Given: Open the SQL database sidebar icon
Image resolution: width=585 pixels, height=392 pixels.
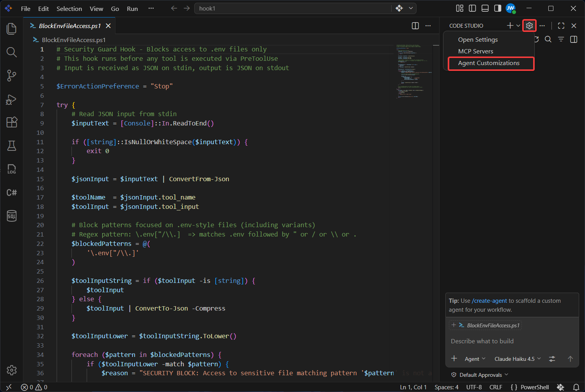Looking at the screenshot, I should (x=12, y=216).
